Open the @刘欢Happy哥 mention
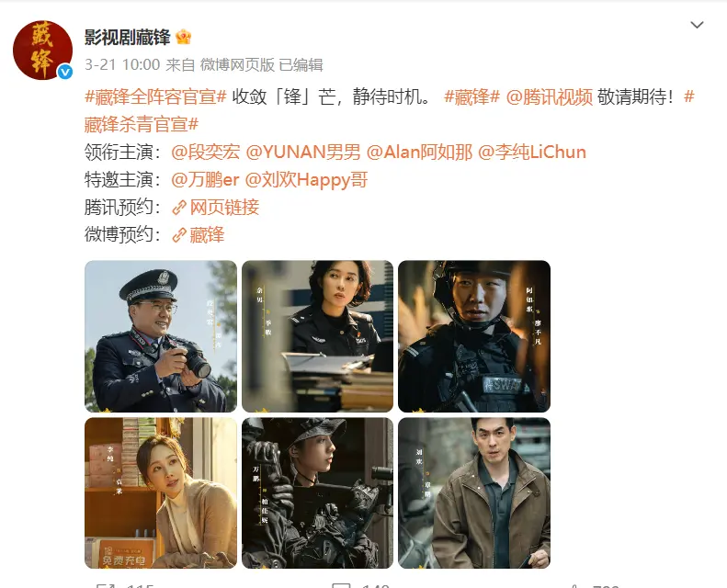727x588 pixels. click(x=306, y=180)
